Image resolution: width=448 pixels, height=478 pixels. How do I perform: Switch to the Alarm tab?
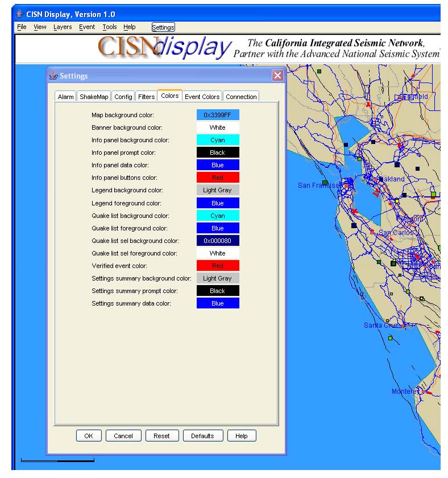(65, 97)
